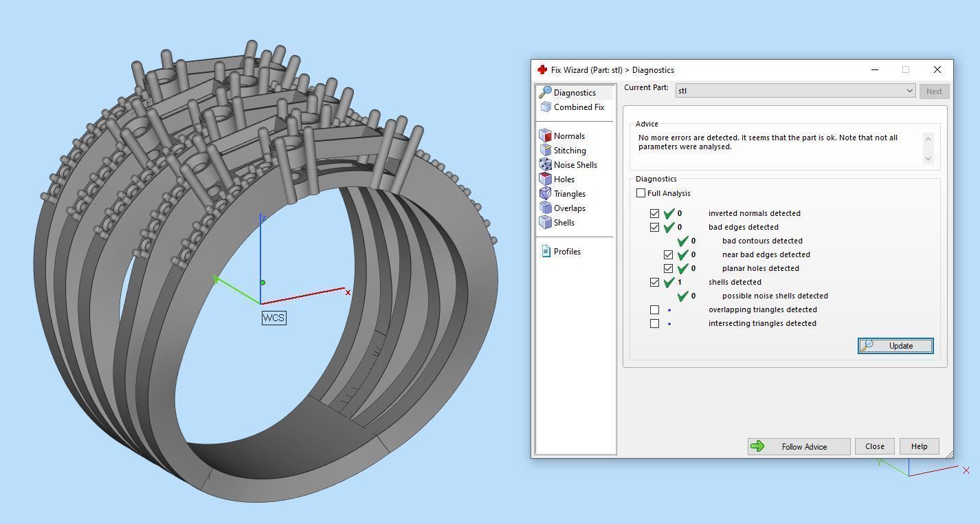This screenshot has width=980, height=524.
Task: Click the Combined Fix cube icon
Action: point(546,107)
